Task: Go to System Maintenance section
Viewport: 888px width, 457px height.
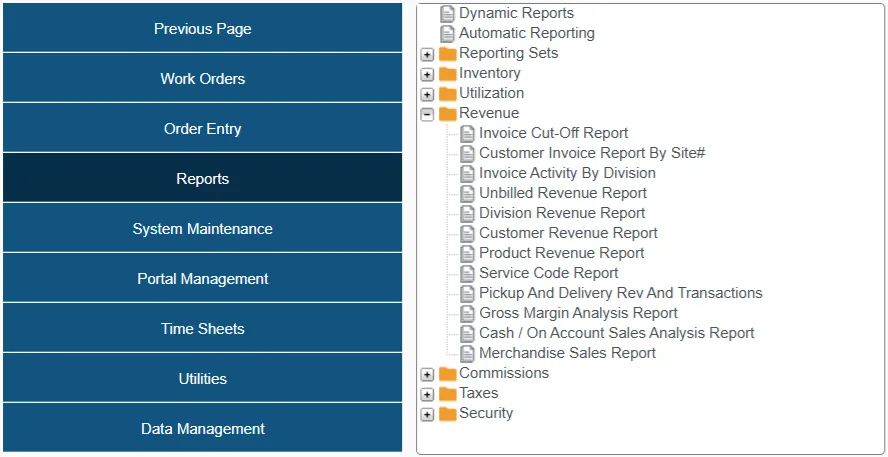Action: (x=202, y=229)
